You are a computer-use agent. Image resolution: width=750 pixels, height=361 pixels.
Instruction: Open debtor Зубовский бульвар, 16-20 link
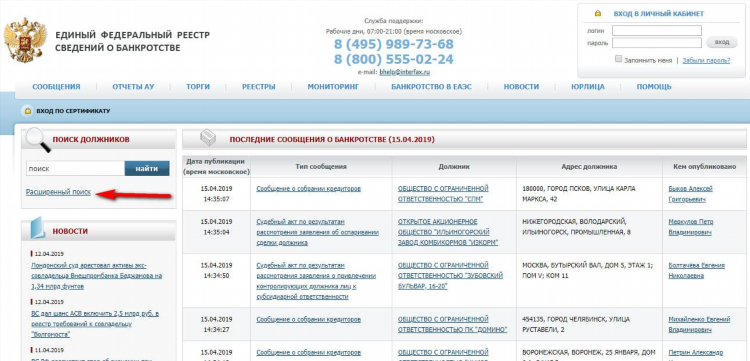point(451,276)
